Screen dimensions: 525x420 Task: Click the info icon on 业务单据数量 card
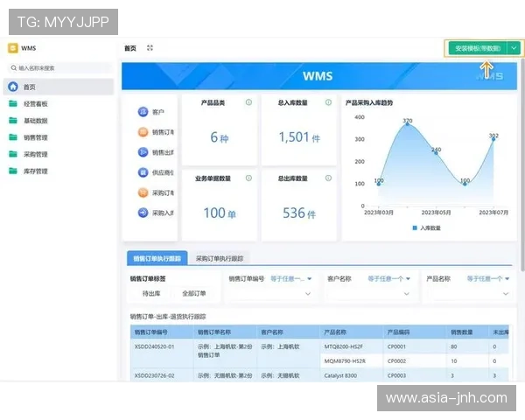coord(248,178)
